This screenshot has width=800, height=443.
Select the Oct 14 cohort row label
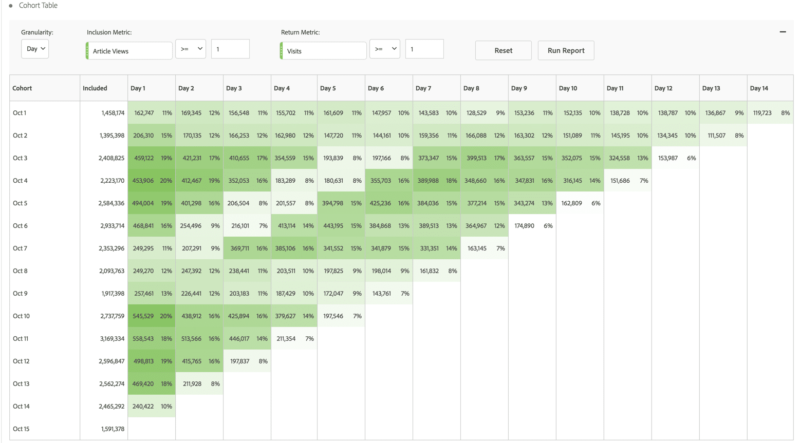(21, 406)
